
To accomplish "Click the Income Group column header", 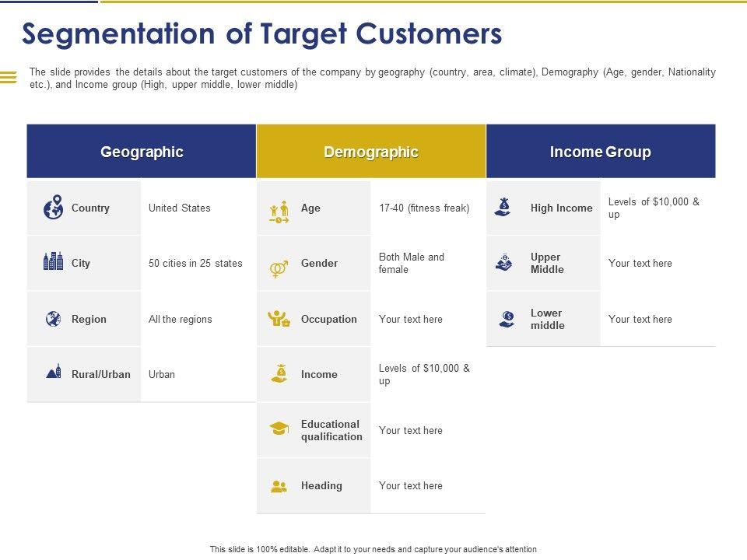I will [600, 152].
